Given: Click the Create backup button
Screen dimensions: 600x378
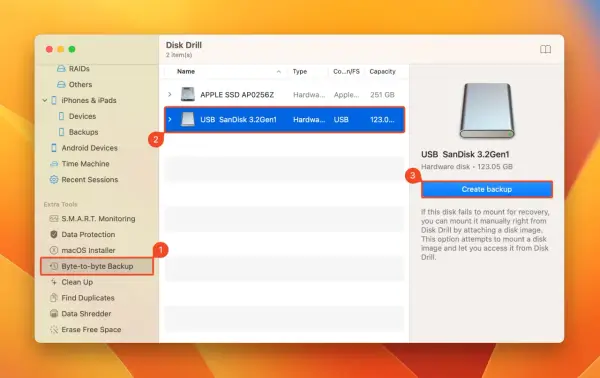Looking at the screenshot, I should coord(487,189).
